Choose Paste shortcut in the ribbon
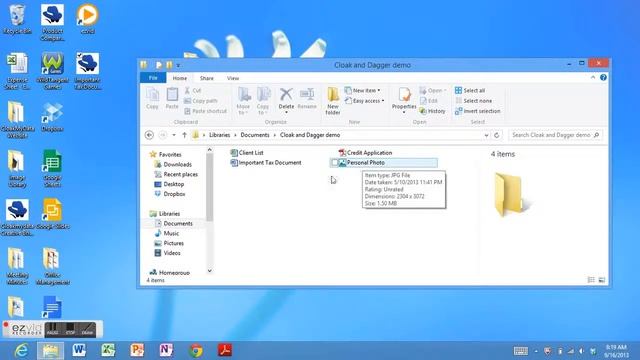640x360 pixels. 205,111
